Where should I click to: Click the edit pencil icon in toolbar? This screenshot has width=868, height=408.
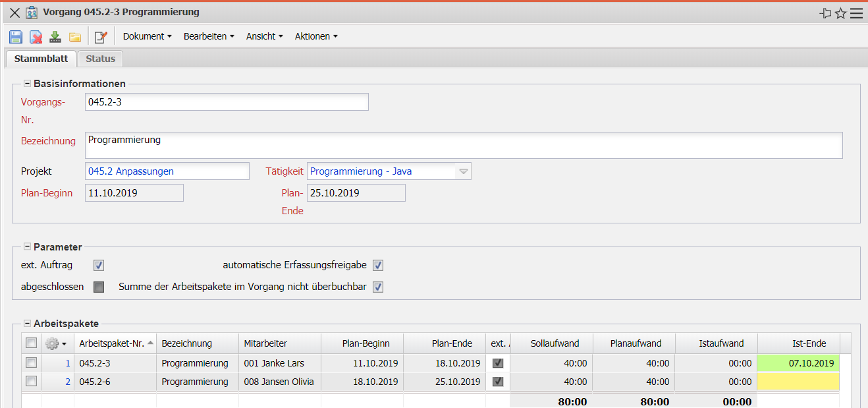tap(101, 37)
